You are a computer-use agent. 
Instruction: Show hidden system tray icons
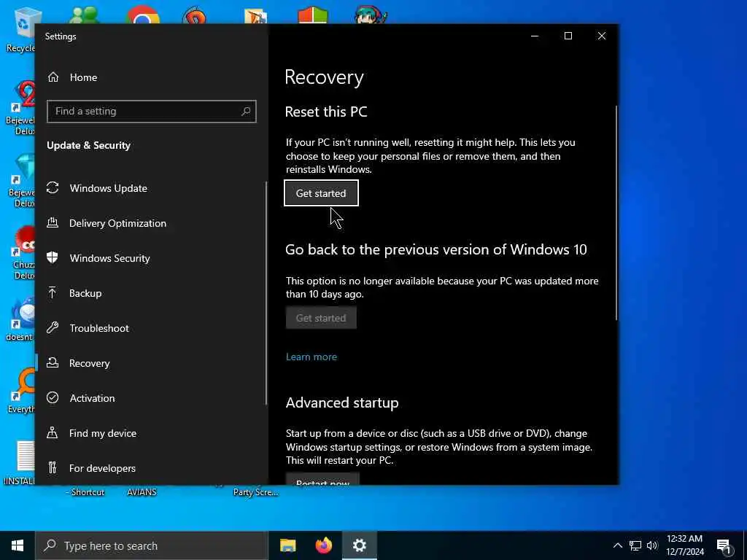click(617, 545)
